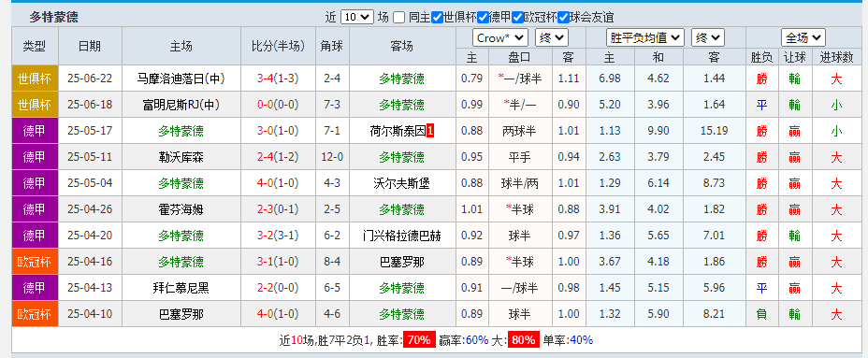Click the 两球半 handicap cell
This screenshot has height=358, width=868.
coord(519,131)
